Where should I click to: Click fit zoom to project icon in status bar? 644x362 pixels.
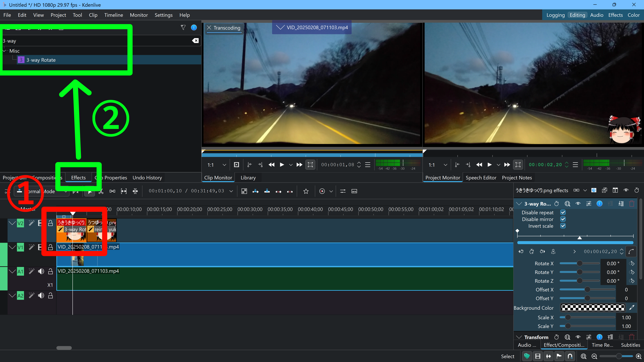[583, 356]
